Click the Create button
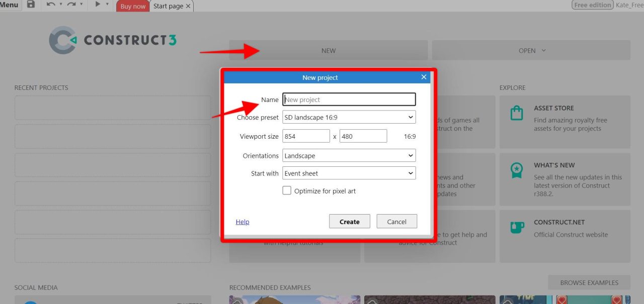Viewport: 644px width, 304px height. tap(349, 221)
